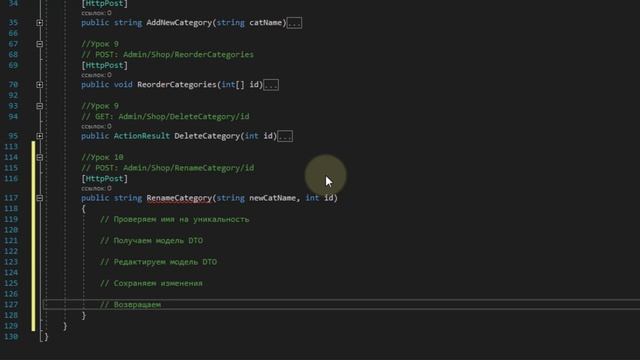Image resolution: width=640 pixels, height=360 pixels.
Task: Click line number 130 in the gutter
Action: (x=11, y=337)
